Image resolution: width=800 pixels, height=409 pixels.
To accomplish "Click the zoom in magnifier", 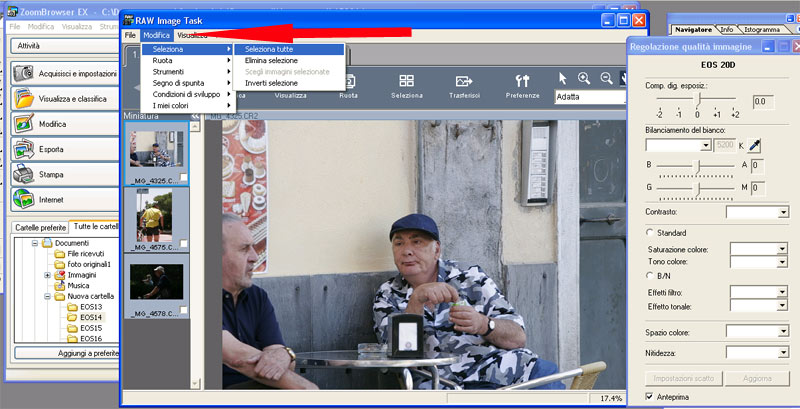I will pos(584,78).
